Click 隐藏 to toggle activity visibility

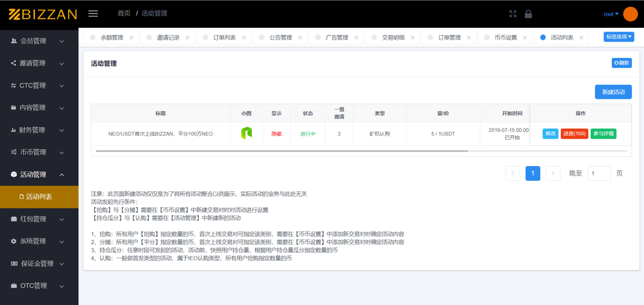pos(276,134)
